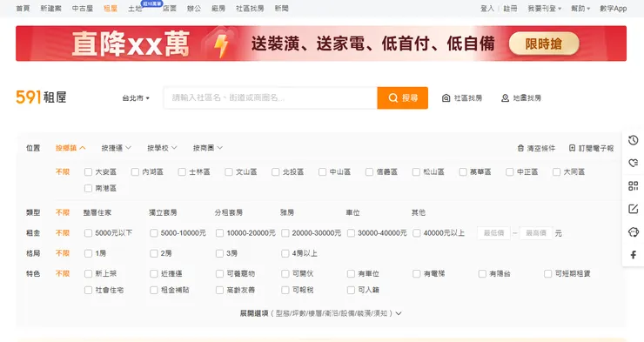Open the 幫助 dropdown menu
Screen dimensions: 644x342
coord(580,8)
